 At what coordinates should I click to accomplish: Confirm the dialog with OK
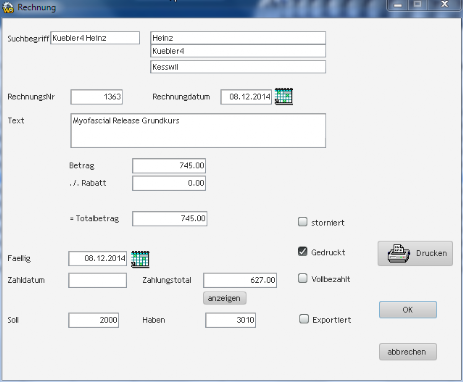(408, 310)
